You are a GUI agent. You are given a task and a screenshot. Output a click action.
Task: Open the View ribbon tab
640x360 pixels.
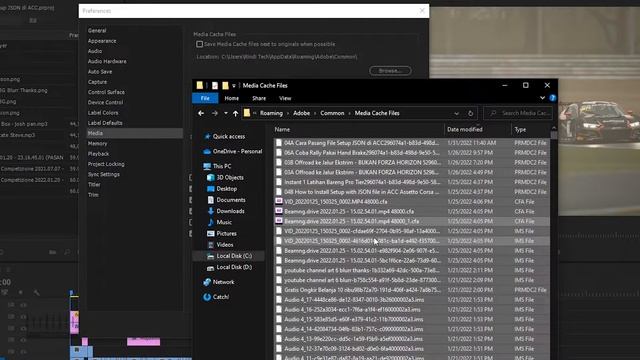coord(285,98)
